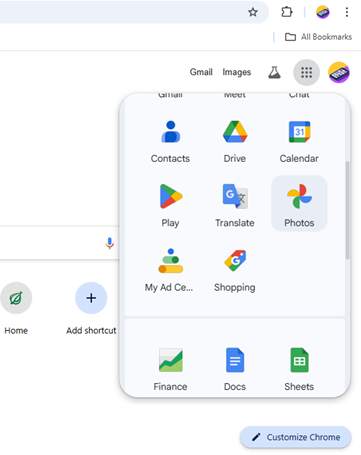The image size is (361, 455).
Task: Open Google Docs app
Action: point(235,369)
